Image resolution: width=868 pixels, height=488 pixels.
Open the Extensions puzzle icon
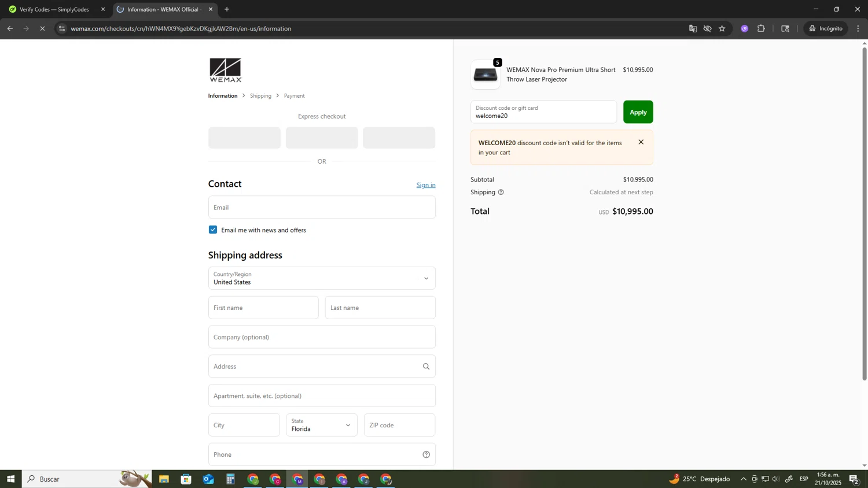[x=761, y=28]
